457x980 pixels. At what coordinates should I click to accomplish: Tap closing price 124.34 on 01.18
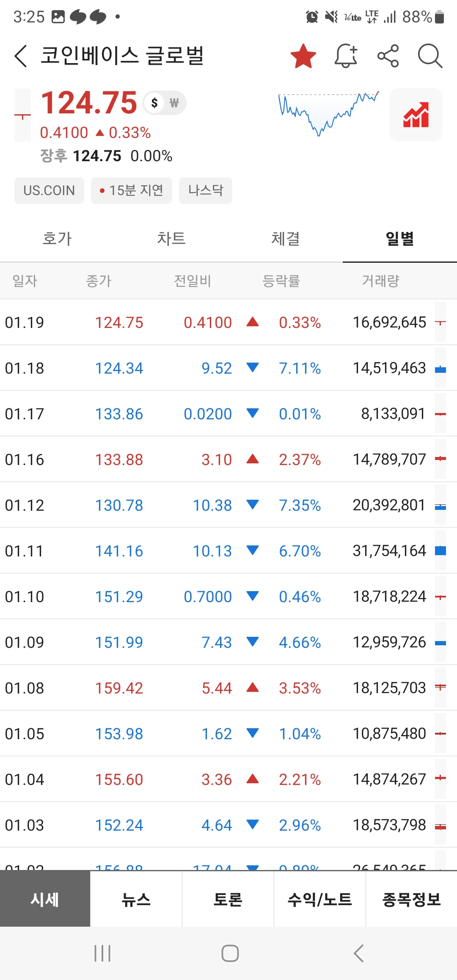pos(119,368)
